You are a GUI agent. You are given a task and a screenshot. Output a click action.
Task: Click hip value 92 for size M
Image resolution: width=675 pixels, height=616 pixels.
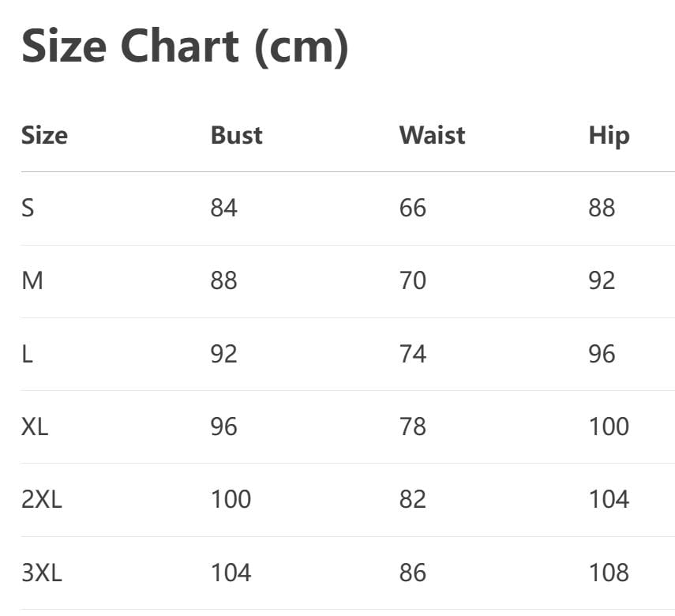coord(602,280)
